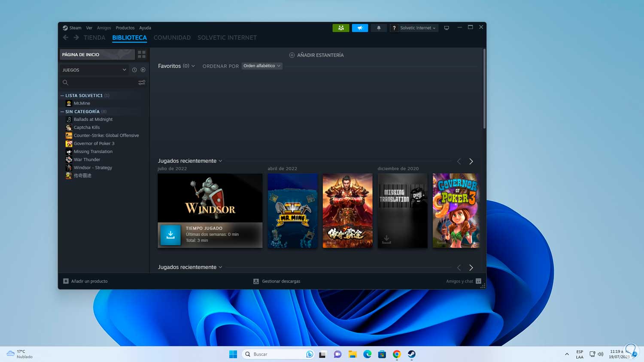Open Google Chrome from the taskbar
Image resolution: width=644 pixels, height=362 pixels.
pos(397,354)
